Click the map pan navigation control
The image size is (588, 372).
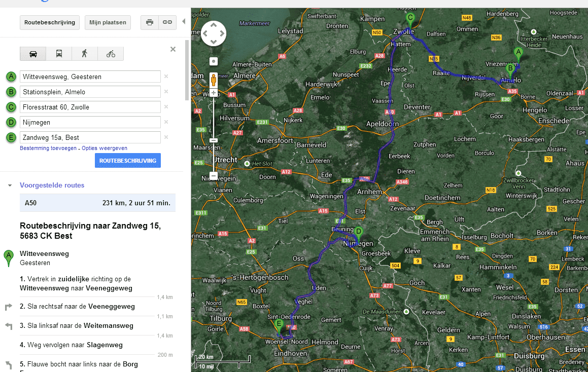click(214, 34)
